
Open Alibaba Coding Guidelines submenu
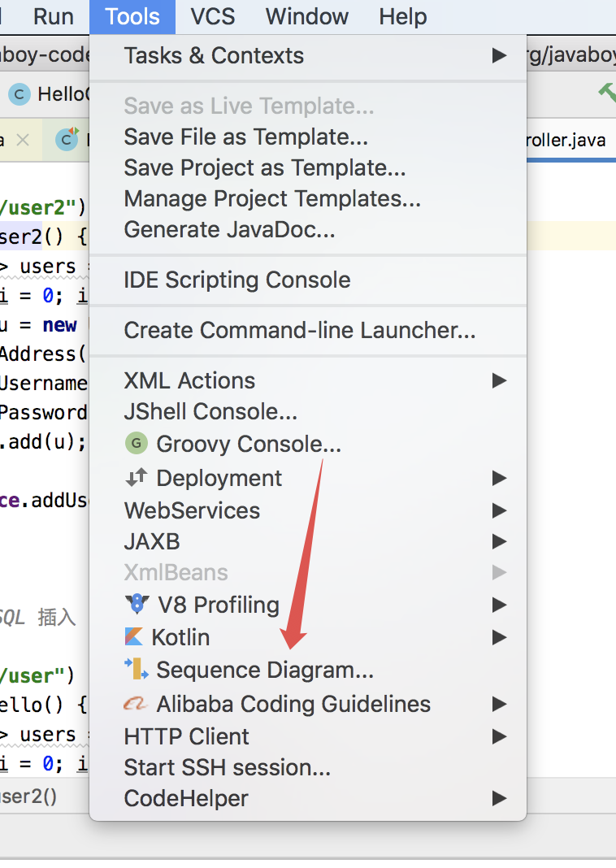[x=308, y=704]
